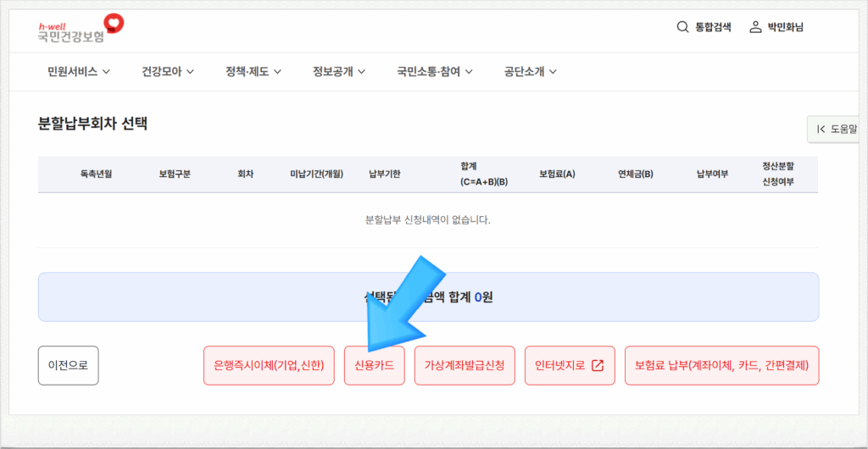Image resolution: width=868 pixels, height=449 pixels.
Task: Pay with 신용카드 button
Action: [x=374, y=365]
